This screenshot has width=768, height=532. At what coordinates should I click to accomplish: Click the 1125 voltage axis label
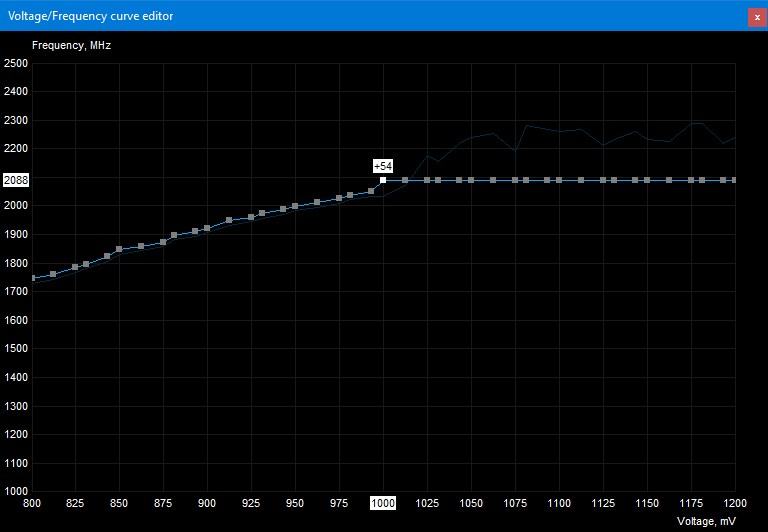click(603, 503)
